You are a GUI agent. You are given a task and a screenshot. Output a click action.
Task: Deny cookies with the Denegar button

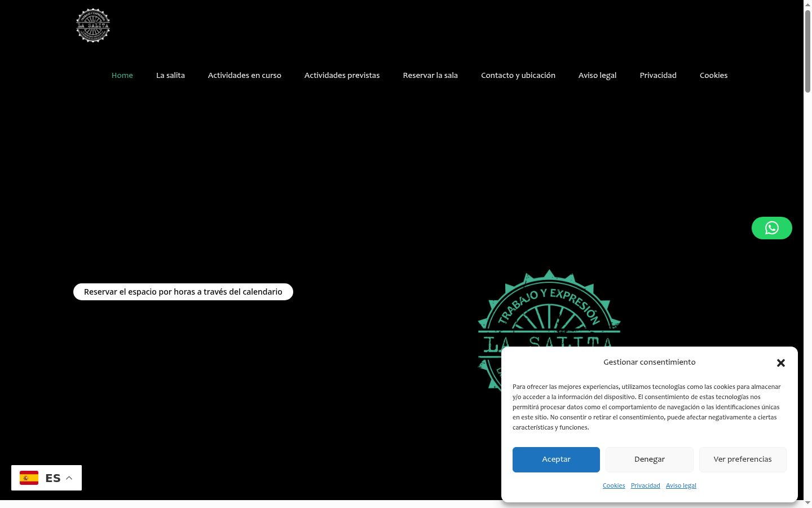pos(650,459)
